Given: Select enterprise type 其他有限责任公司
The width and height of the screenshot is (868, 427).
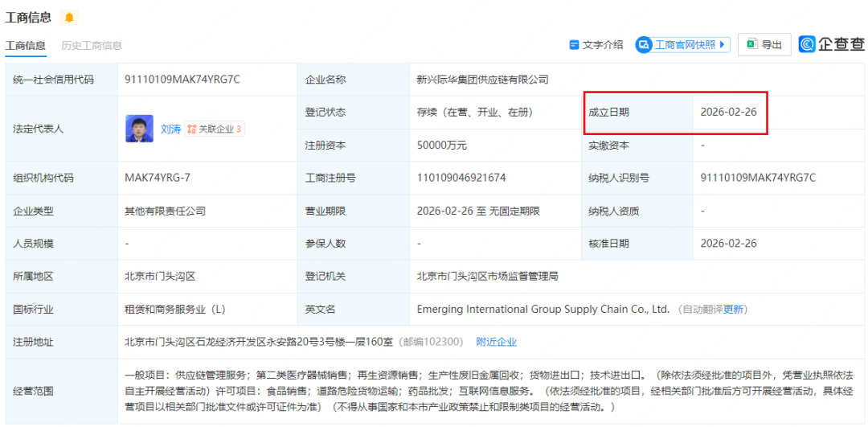Looking at the screenshot, I should (x=166, y=211).
